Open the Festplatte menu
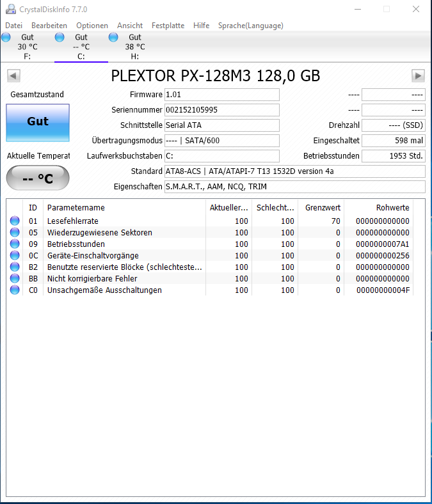Image resolution: width=432 pixels, height=504 pixels. (x=168, y=26)
